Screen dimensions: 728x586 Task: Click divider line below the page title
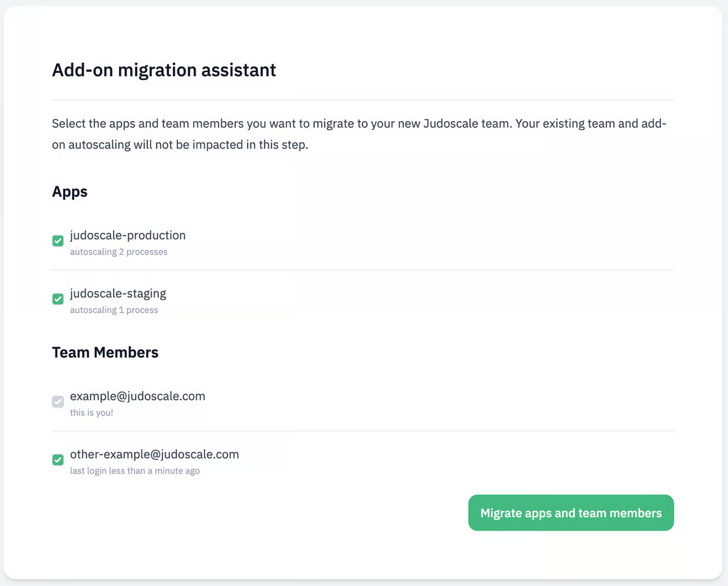[x=363, y=100]
